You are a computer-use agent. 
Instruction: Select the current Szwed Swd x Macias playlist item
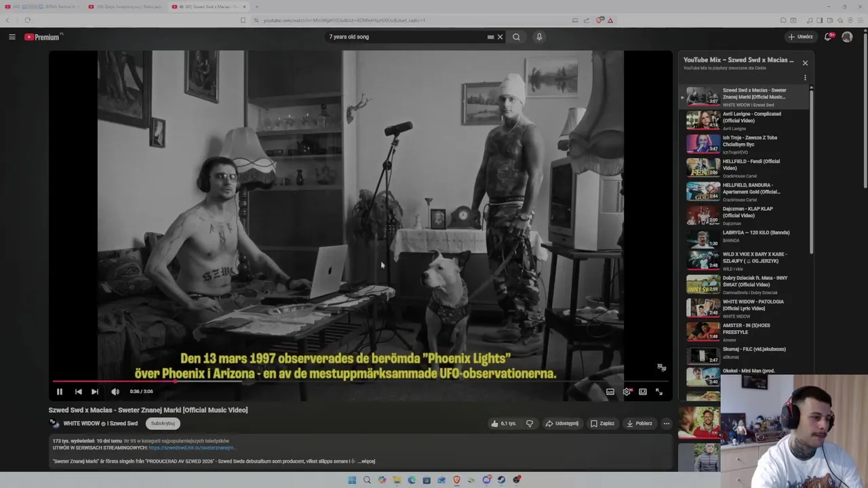(x=745, y=96)
